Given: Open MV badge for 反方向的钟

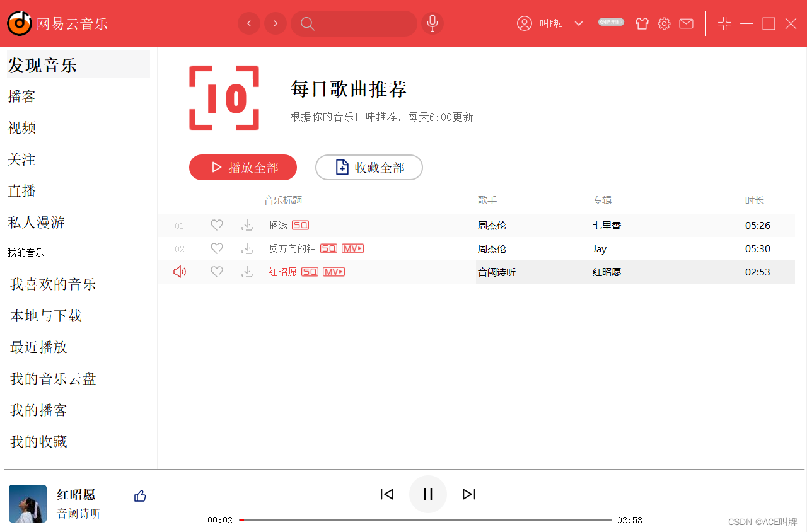Looking at the screenshot, I should pyautogui.click(x=352, y=248).
